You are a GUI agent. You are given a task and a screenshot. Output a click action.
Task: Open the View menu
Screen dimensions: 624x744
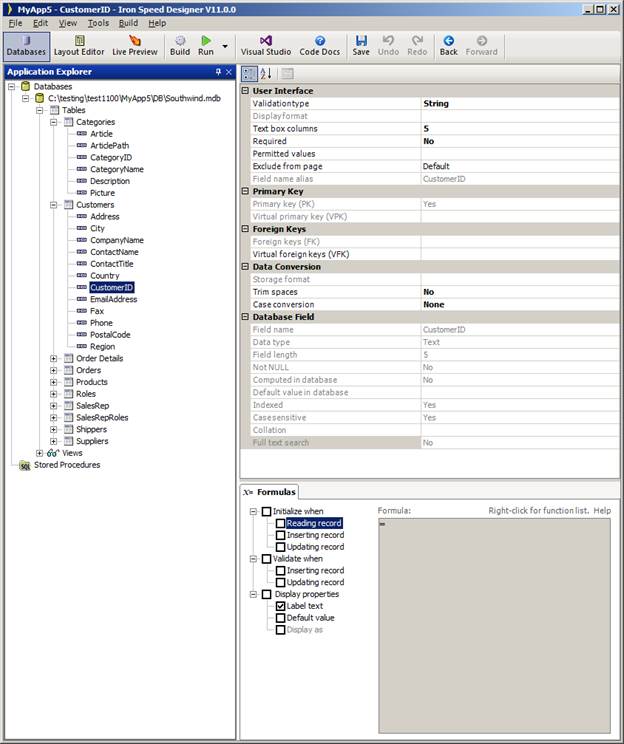tap(67, 23)
